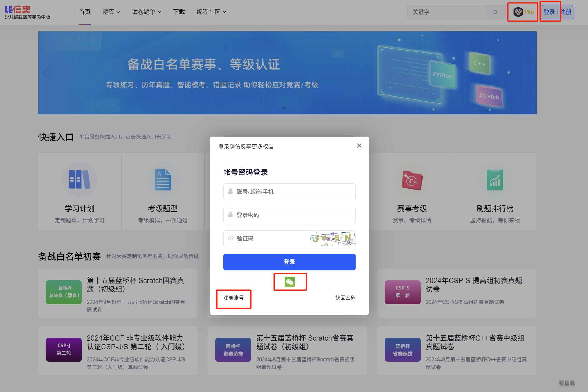Expand the 试卷题单 dropdown menu
Image resolution: width=588 pixels, height=392 pixels.
coord(147,12)
